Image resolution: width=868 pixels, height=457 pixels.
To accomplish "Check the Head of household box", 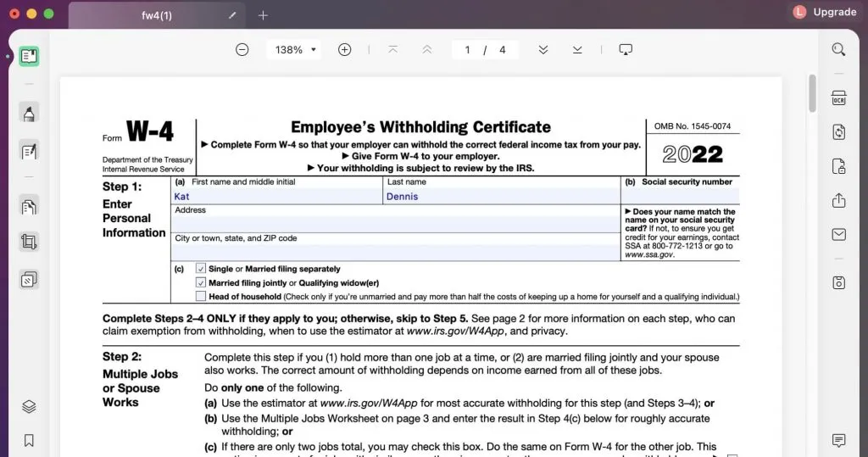I will pyautogui.click(x=200, y=297).
